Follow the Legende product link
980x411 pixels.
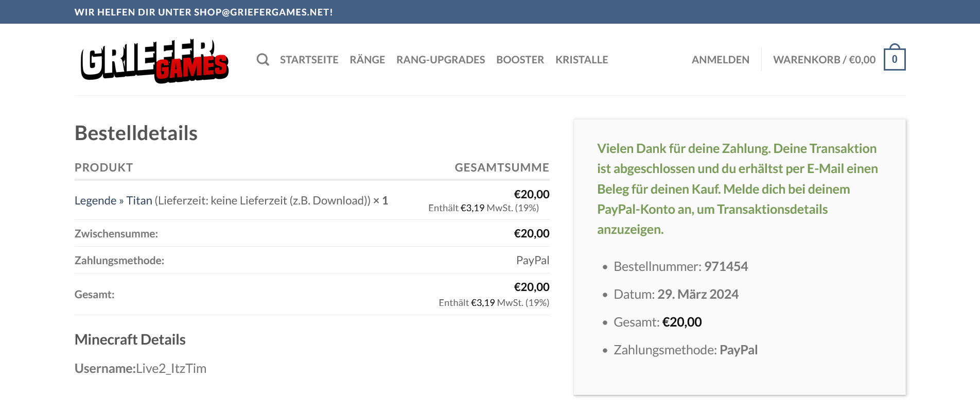[x=95, y=200]
